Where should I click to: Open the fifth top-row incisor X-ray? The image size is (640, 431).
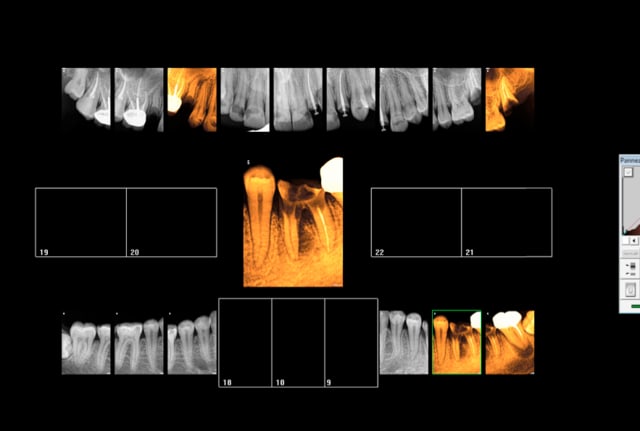click(298, 99)
